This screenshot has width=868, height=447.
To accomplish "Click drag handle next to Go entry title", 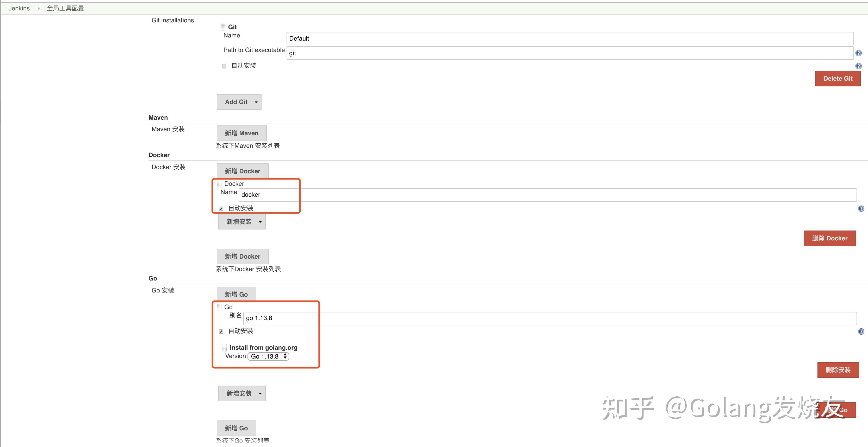I will pos(219,307).
